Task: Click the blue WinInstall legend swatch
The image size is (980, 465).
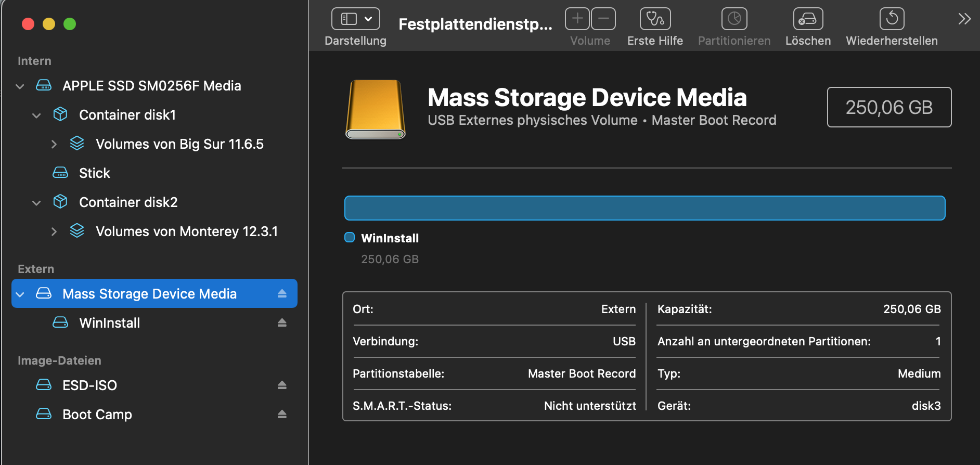Action: pyautogui.click(x=350, y=238)
